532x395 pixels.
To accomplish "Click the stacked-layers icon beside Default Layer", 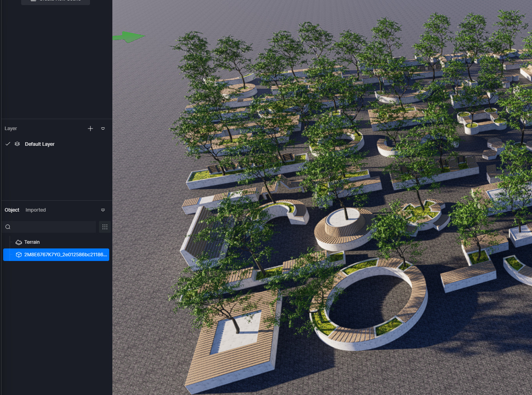I will tap(17, 144).
